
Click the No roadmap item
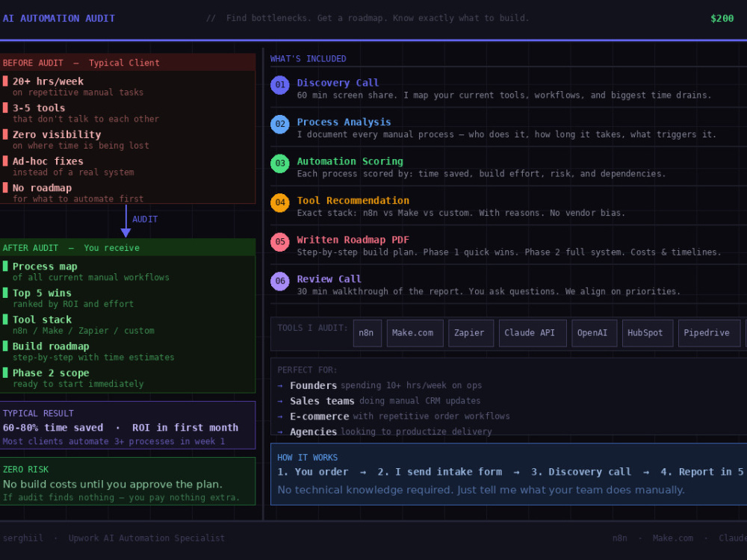[42, 188]
